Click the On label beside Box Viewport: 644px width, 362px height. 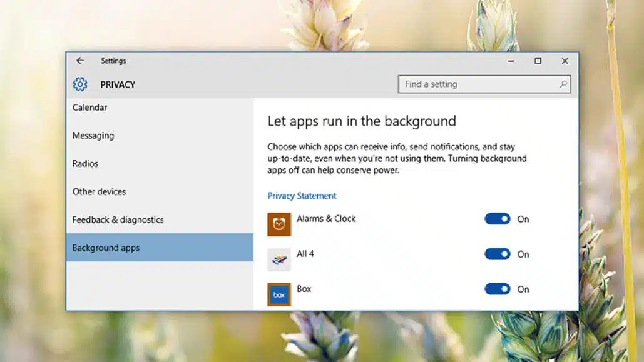(x=524, y=289)
